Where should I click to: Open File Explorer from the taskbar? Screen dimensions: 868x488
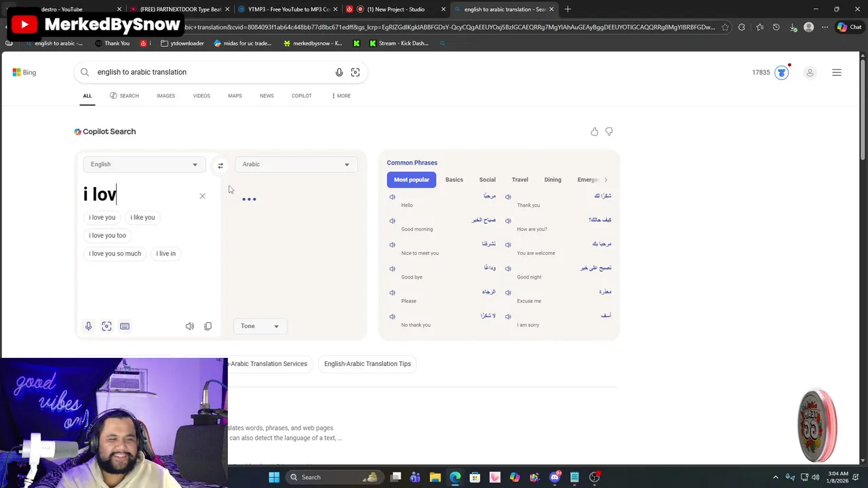coord(435,477)
